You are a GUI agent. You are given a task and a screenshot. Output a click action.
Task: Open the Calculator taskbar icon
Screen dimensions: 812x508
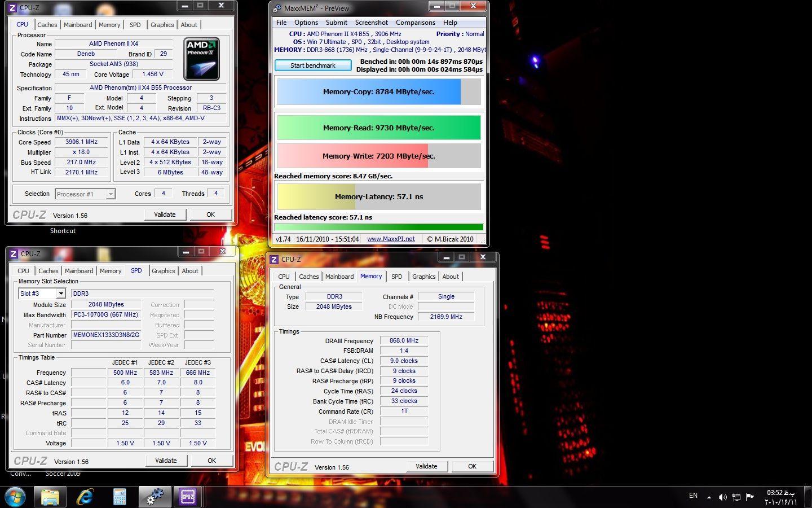click(120, 497)
